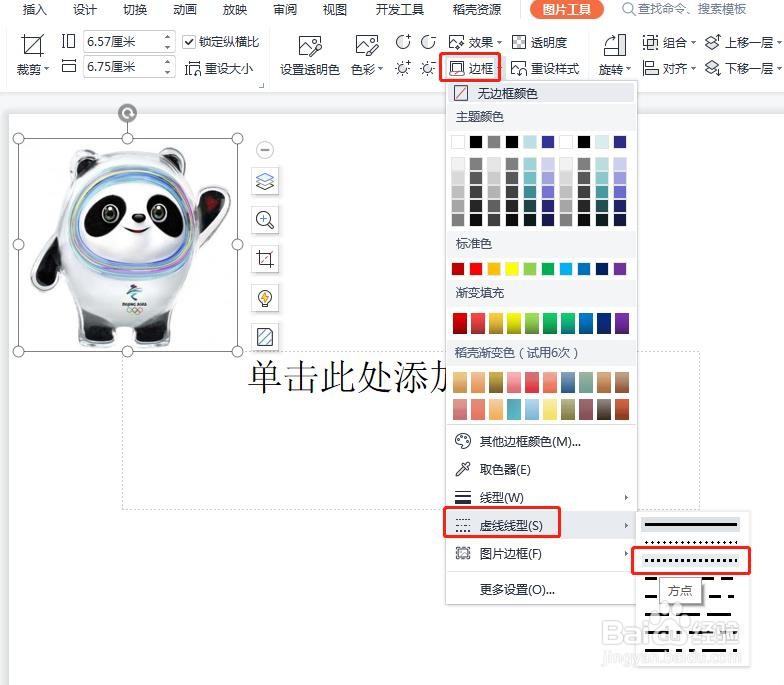The image size is (784, 685).
Task: Open the 开发工具 tab
Action: (400, 9)
